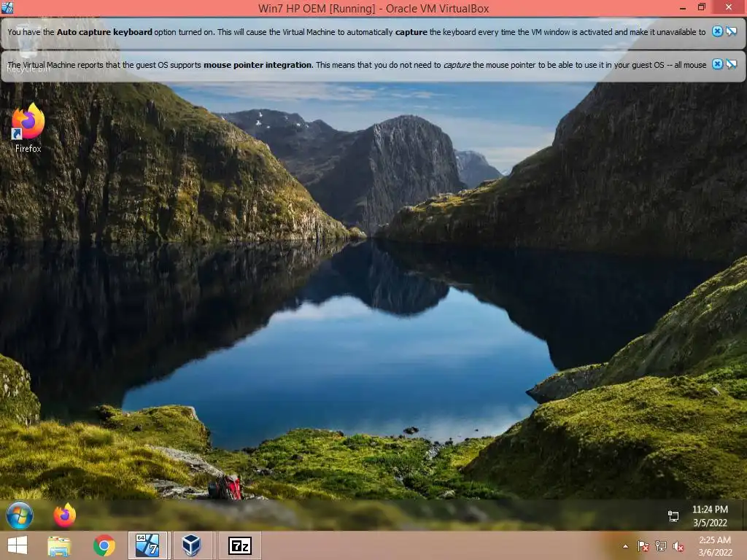The image size is (747, 560).
Task: Switch to the running Win7 VM taskbar button
Action: click(x=147, y=545)
